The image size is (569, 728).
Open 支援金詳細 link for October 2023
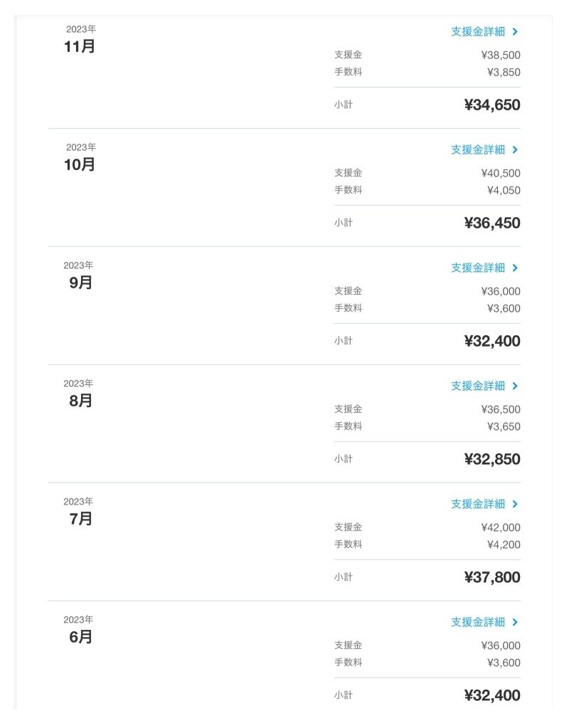(477, 149)
